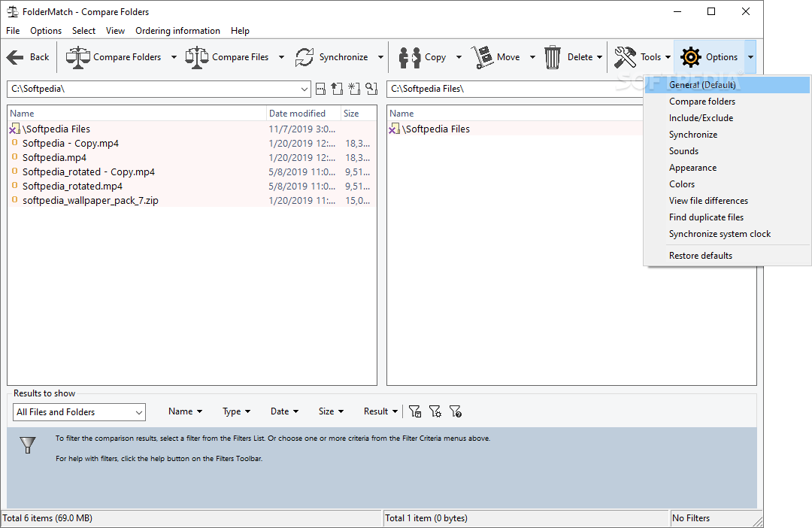Click the right pane path field C:\Softpedia Files\
Image resolution: width=812 pixels, height=528 pixels.
(x=515, y=89)
